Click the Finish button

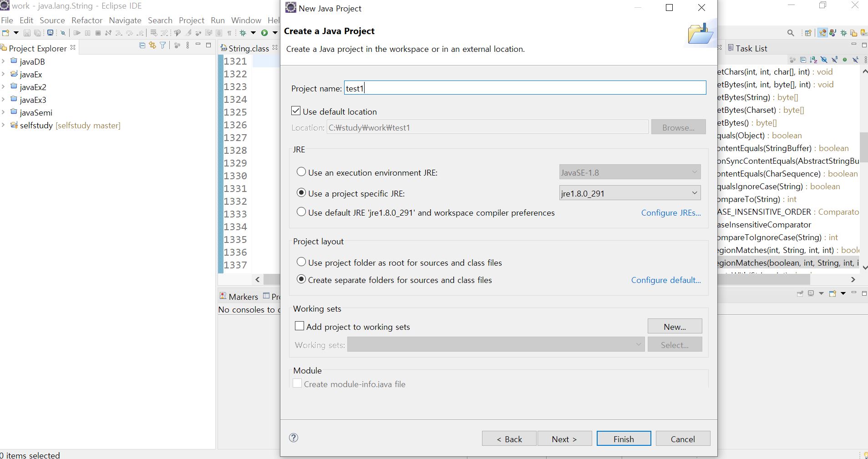(x=624, y=439)
